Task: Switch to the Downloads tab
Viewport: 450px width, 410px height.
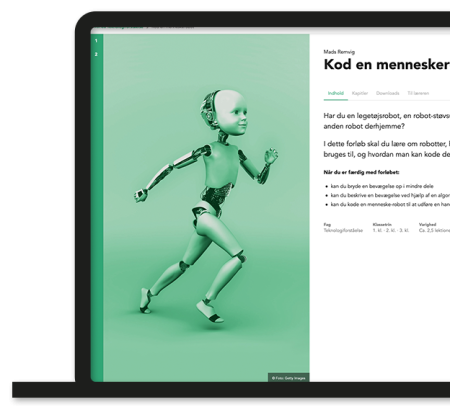Action: 388,93
